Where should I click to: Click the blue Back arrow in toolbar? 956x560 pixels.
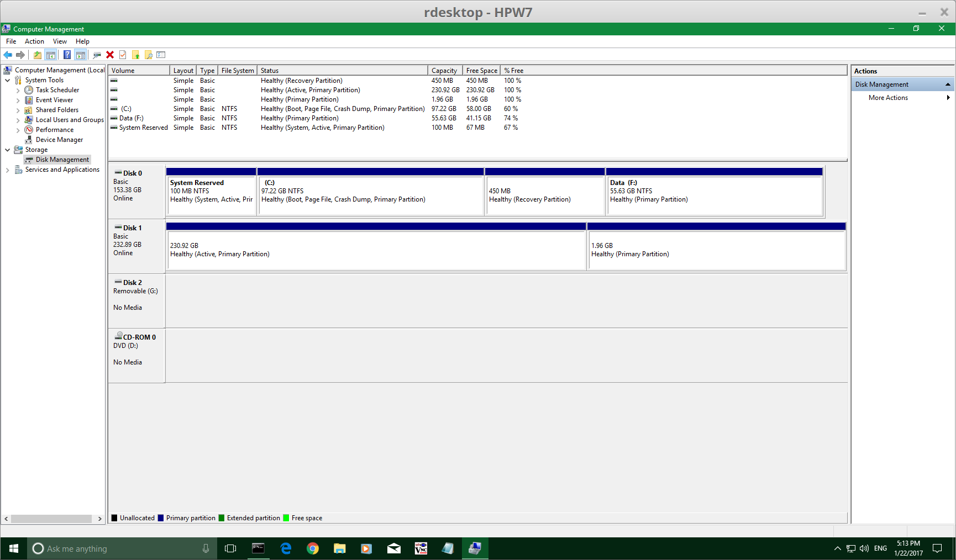pyautogui.click(x=8, y=55)
